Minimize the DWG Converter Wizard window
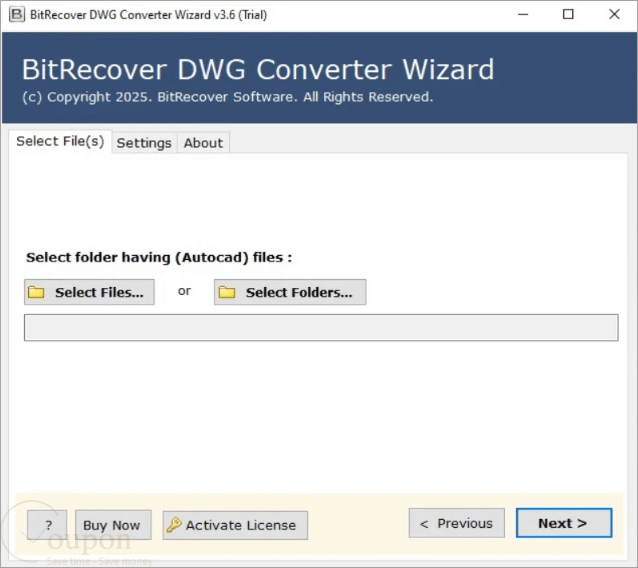Viewport: 638px width, 568px height. coord(523,15)
